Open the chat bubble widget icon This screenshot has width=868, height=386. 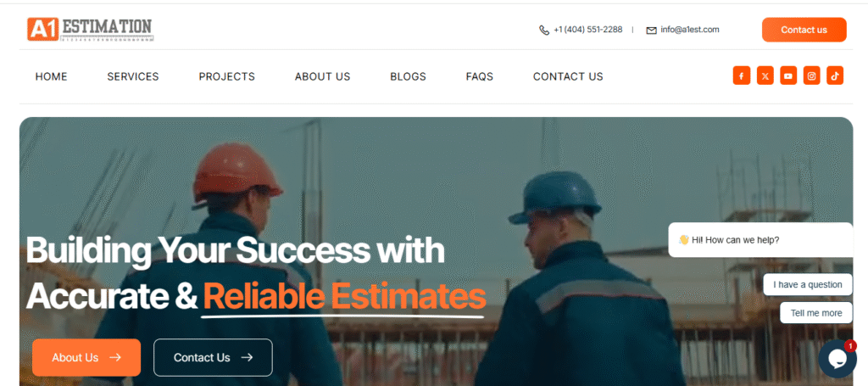point(837,359)
